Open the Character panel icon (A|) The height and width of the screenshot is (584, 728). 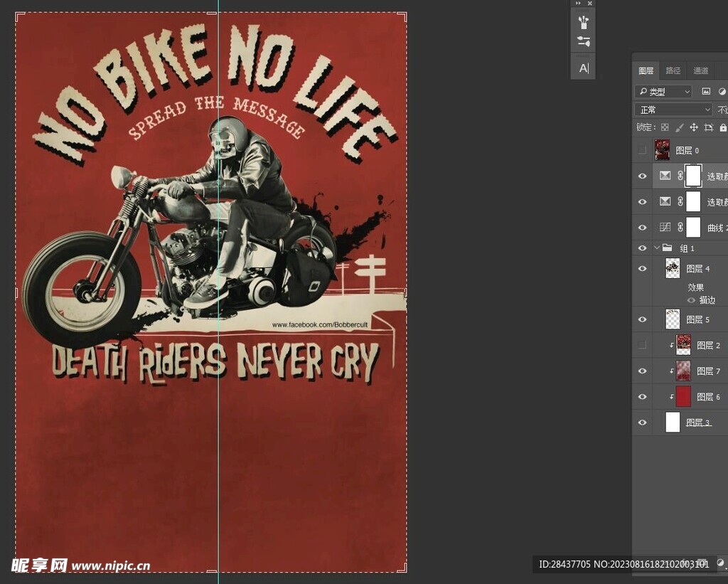click(x=584, y=68)
